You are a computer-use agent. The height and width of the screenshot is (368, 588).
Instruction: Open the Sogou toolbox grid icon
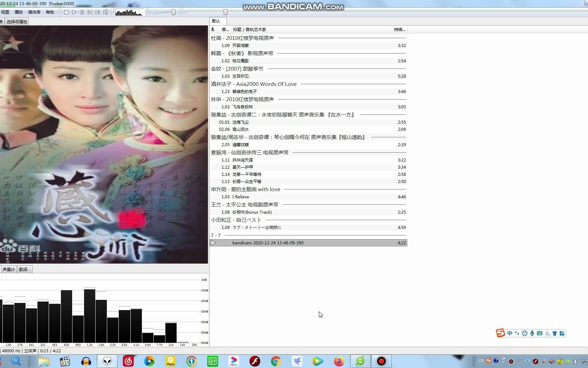[562, 333]
